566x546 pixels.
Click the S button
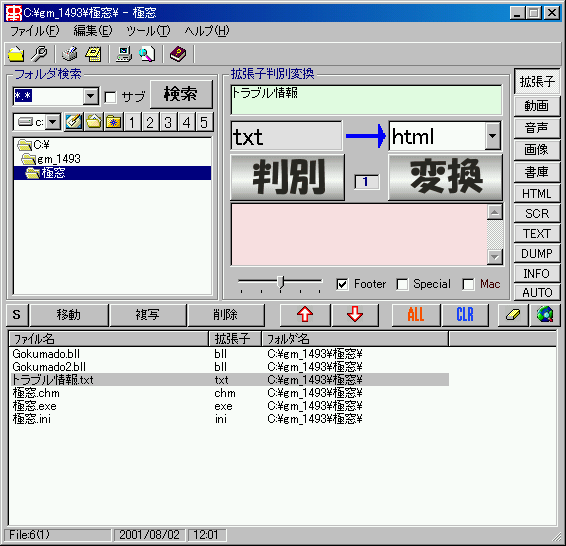pyautogui.click(x=17, y=315)
